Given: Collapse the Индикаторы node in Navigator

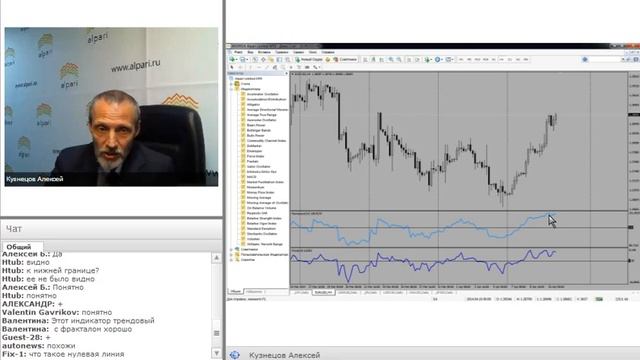Looking at the screenshot, I should [231, 89].
